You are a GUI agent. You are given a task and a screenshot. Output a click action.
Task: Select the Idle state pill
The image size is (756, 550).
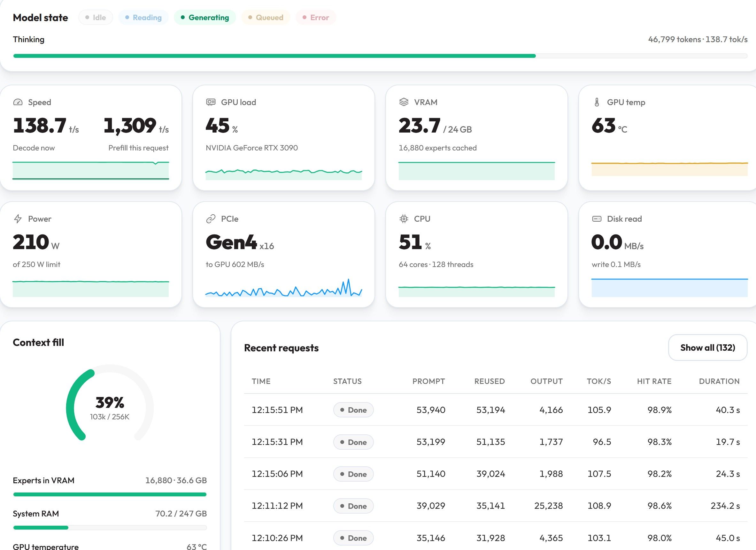coord(96,17)
